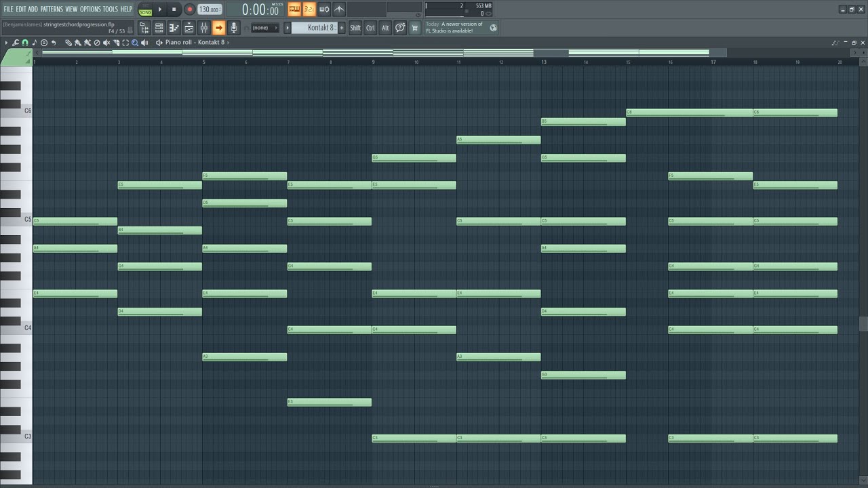This screenshot has width=868, height=488.
Task: Click bar 13 on the timeline ruler
Action: click(x=544, y=62)
